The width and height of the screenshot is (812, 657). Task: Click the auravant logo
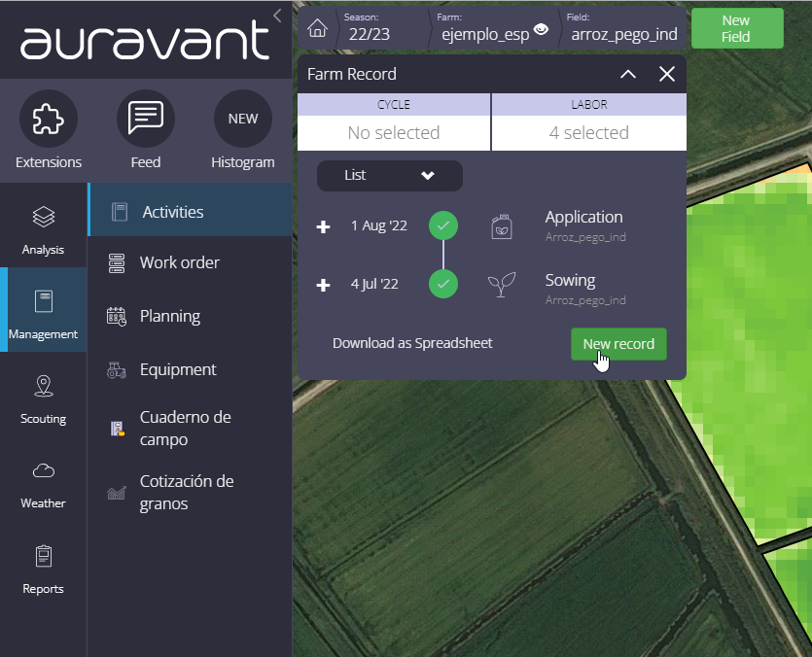click(x=145, y=40)
